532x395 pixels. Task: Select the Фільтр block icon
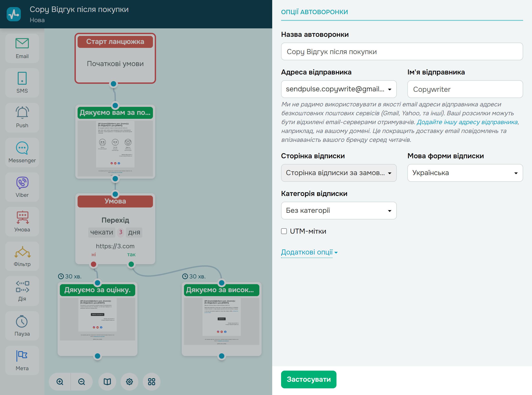22,252
